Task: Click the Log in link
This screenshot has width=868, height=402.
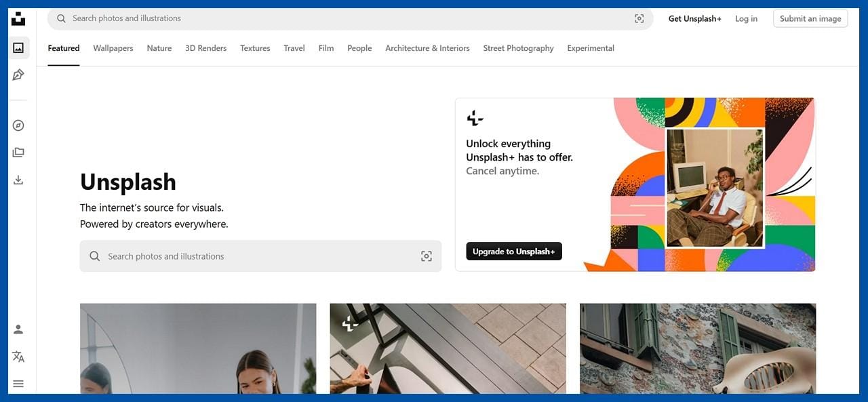Action: pyautogui.click(x=746, y=19)
